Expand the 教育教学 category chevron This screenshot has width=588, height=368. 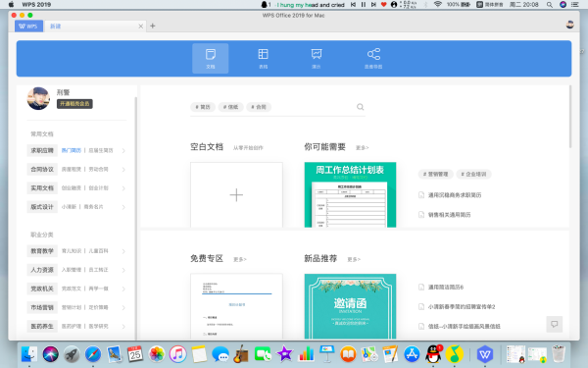tap(123, 251)
